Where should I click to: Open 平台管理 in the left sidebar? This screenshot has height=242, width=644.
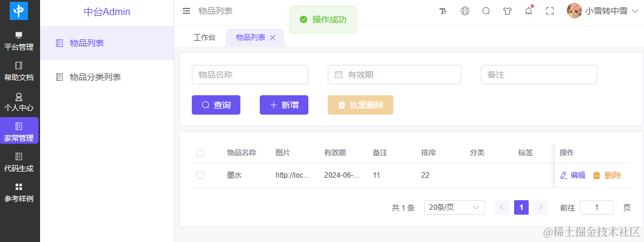pyautogui.click(x=19, y=41)
